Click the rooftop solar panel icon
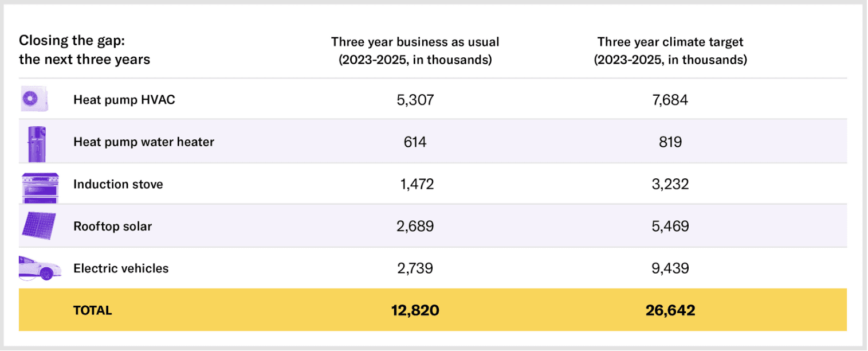 tap(39, 225)
